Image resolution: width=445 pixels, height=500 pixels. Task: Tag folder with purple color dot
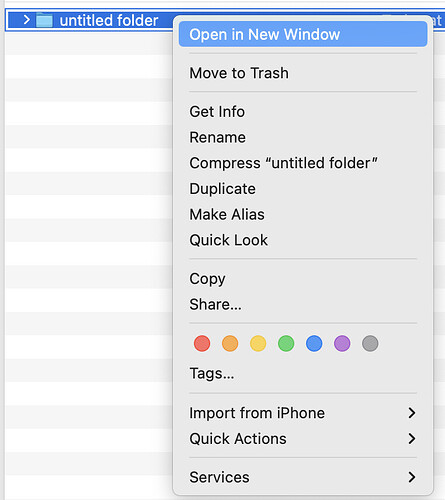click(342, 344)
